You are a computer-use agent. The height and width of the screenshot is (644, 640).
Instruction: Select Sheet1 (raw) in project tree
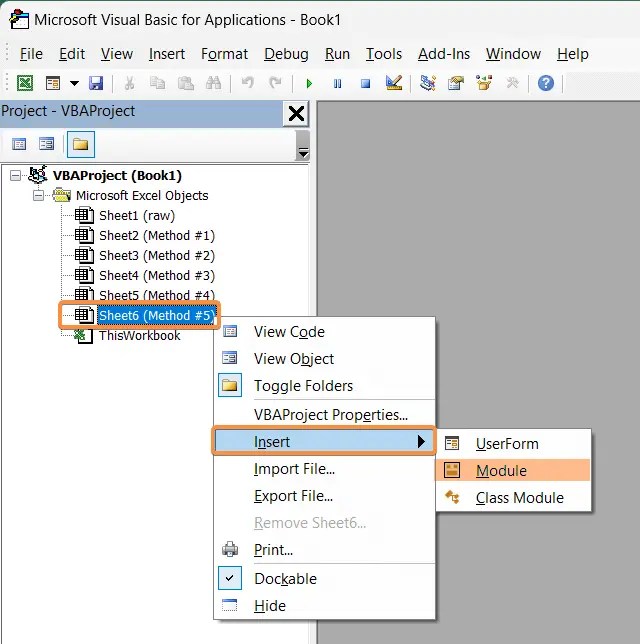click(x=137, y=216)
